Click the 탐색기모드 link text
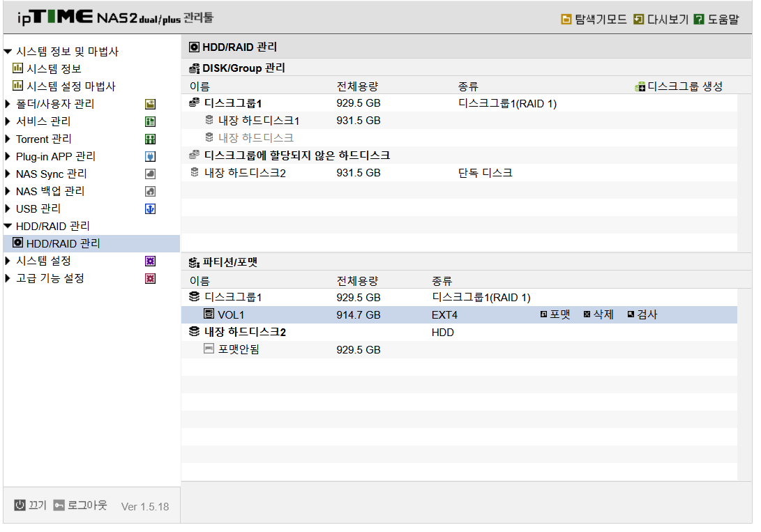This screenshot has width=761, height=532. click(x=601, y=20)
